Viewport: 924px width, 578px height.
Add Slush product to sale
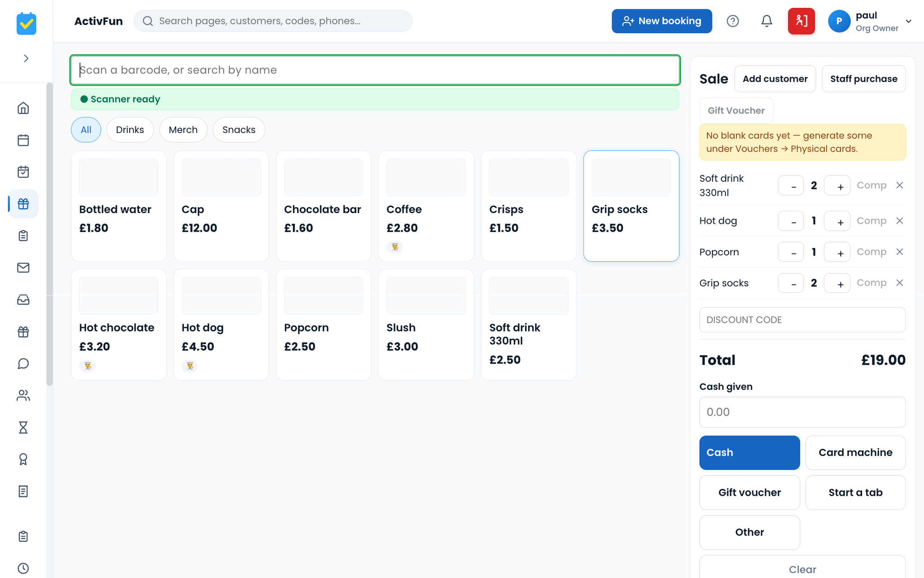click(x=426, y=325)
